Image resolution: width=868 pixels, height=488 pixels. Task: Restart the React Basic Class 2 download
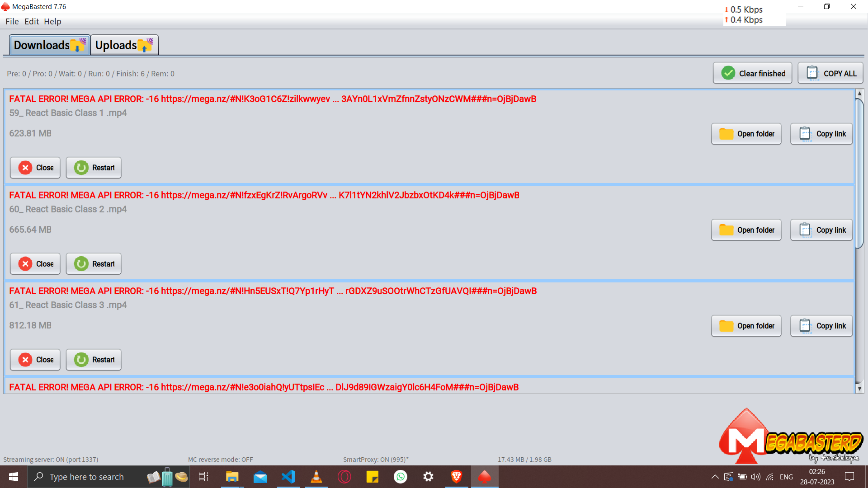pos(94,264)
